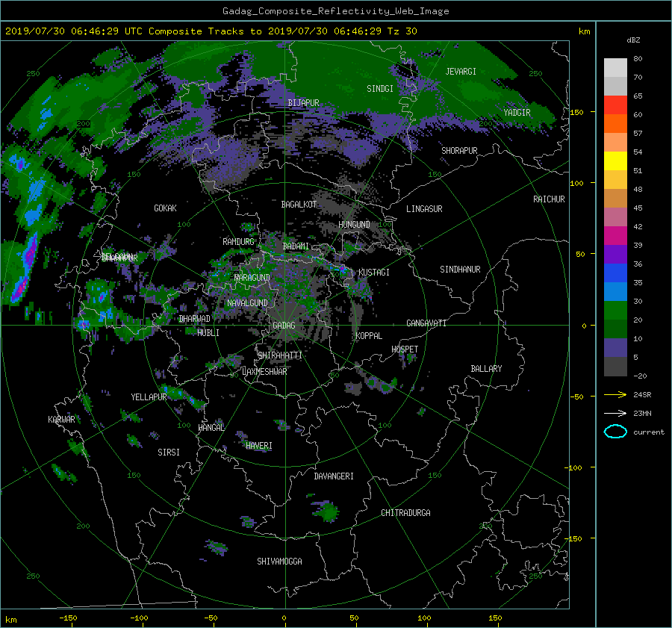Viewport: 672px width, 628px height.
Task: Select the LAXMESHWAR label
Action: click(x=264, y=372)
